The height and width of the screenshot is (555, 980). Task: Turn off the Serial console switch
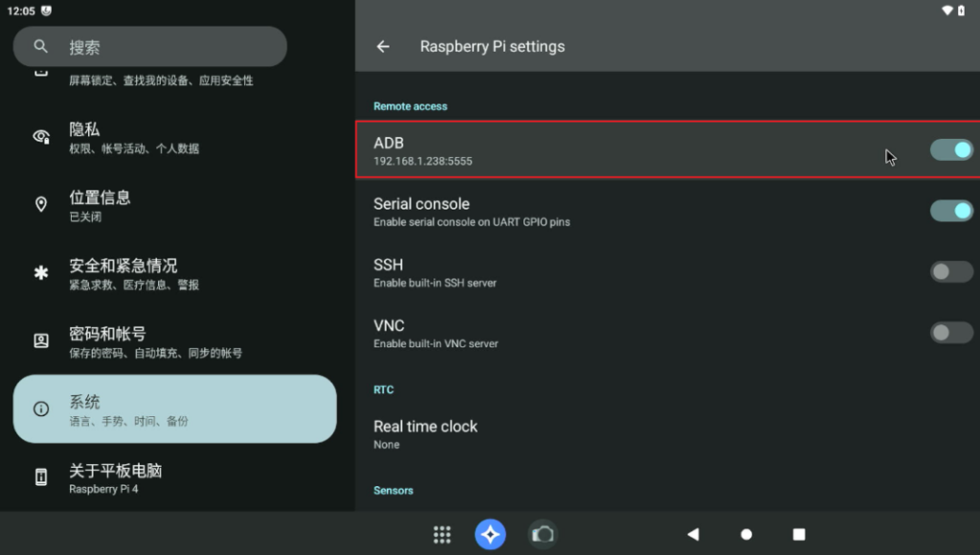click(x=950, y=211)
